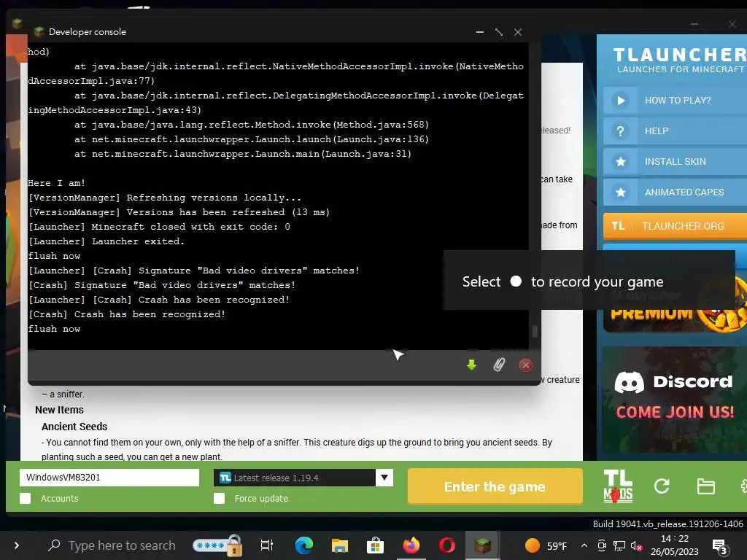
Task: Click the star icon beside Animated Capes
Action: [x=620, y=192]
